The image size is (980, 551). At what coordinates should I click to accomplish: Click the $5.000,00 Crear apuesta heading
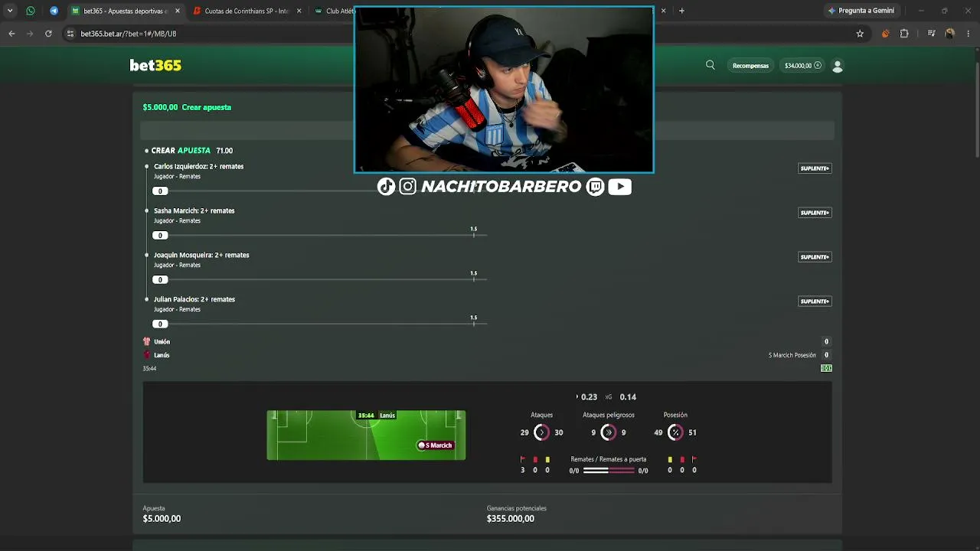point(187,107)
